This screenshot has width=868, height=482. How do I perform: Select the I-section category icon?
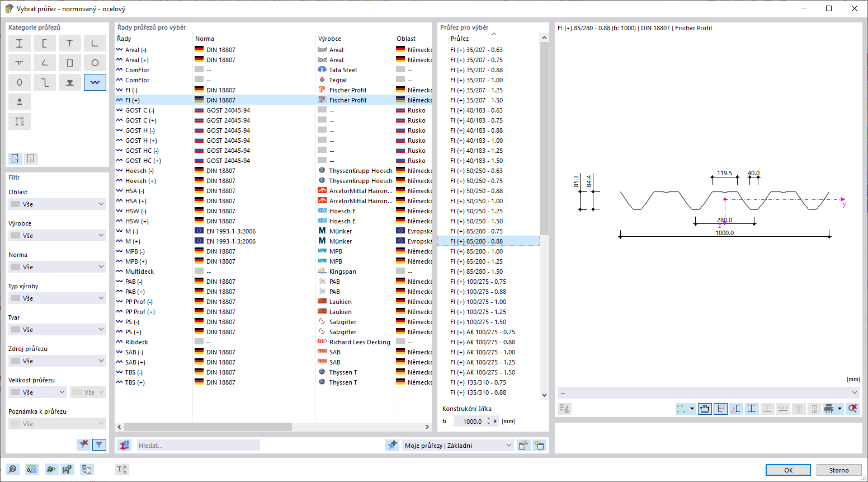click(x=20, y=43)
